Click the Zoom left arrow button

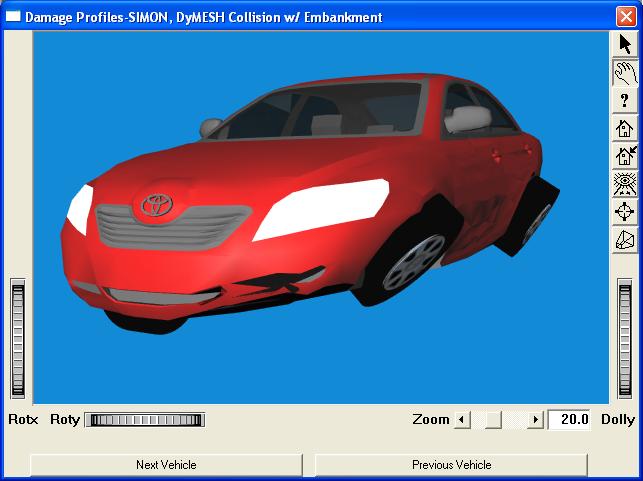coord(462,420)
